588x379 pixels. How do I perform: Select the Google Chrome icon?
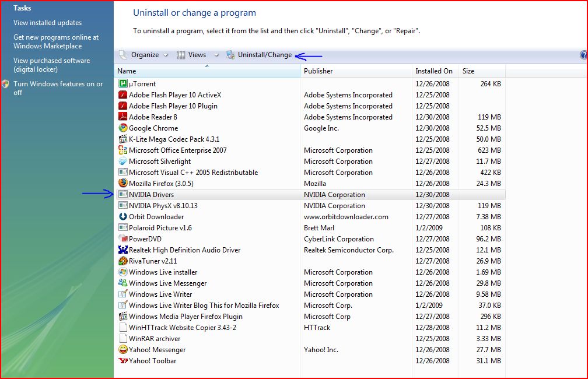click(x=123, y=128)
